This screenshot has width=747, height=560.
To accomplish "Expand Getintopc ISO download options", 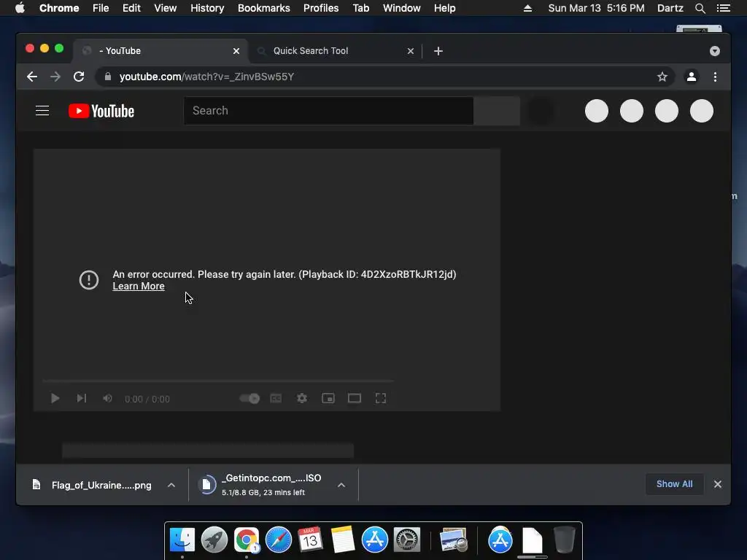I will (341, 485).
